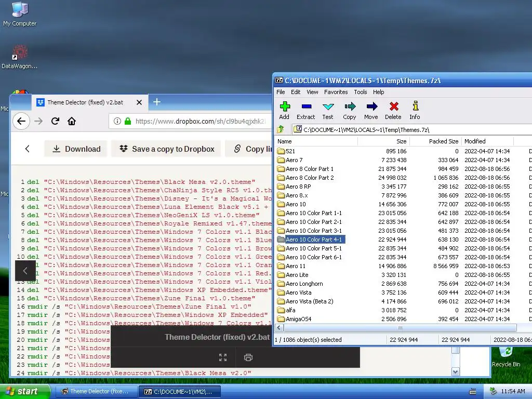Select the DataWagon desktop shortcut
Viewport: 532px width, 399px height.
[x=19, y=57]
